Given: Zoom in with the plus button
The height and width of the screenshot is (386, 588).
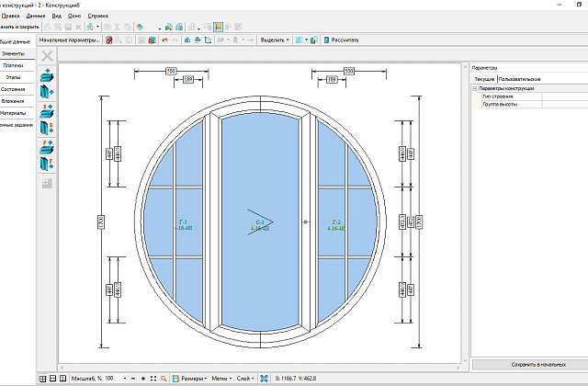Looking at the screenshot, I should 143,379.
